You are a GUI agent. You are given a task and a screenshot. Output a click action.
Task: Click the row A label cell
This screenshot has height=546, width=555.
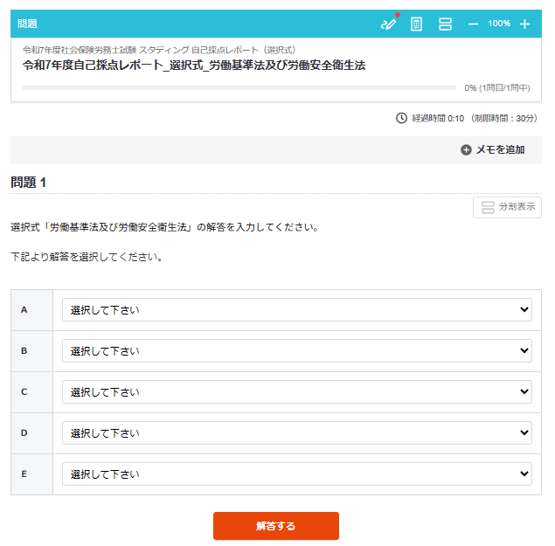pos(32,310)
